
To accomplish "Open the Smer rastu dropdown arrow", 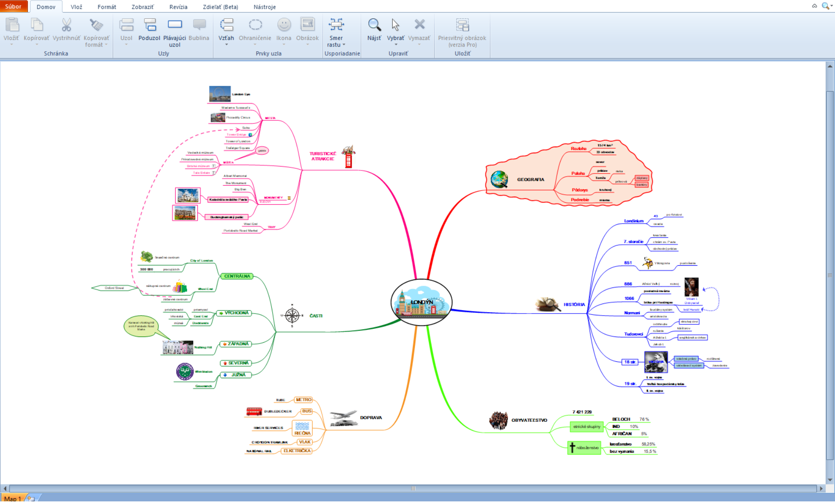I will [344, 45].
